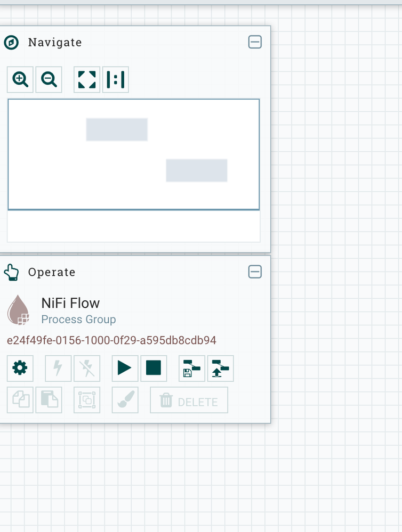Click the Paste icon in Operate
This screenshot has width=402, height=532.
49,400
